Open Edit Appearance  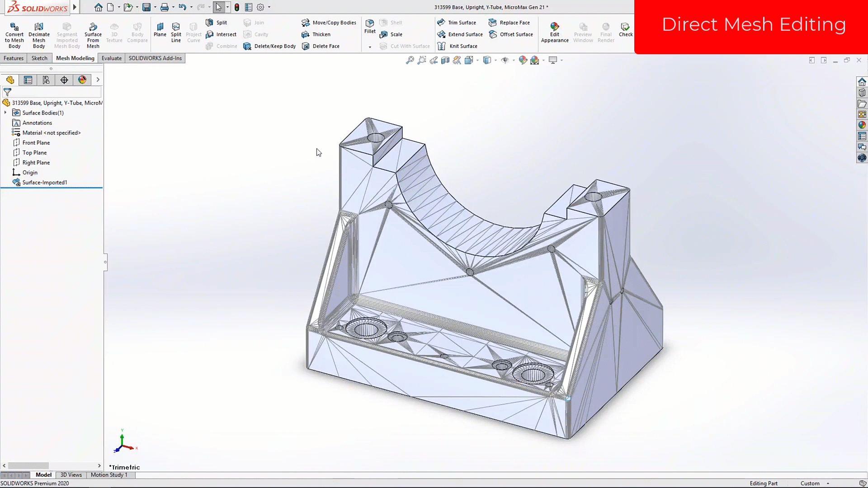click(555, 33)
